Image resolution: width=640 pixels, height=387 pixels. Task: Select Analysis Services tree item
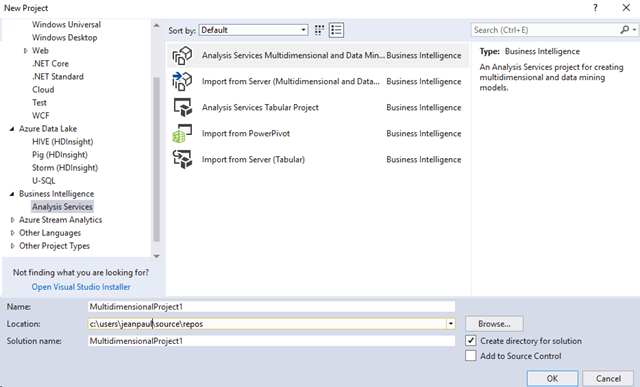tap(62, 207)
